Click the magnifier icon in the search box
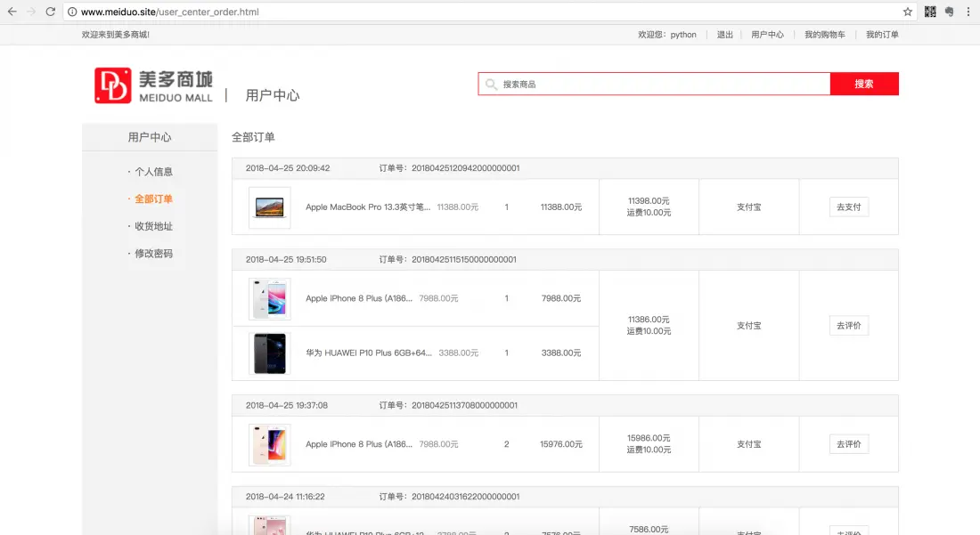This screenshot has height=535, width=980. click(x=491, y=84)
